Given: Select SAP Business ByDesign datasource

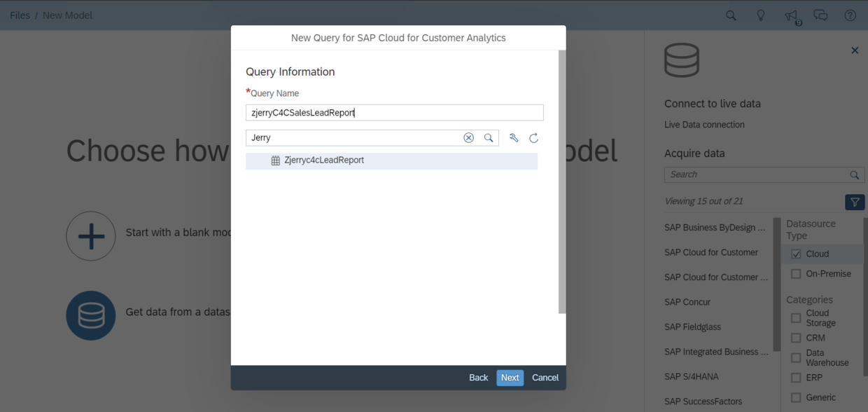Looking at the screenshot, I should pyautogui.click(x=715, y=227).
